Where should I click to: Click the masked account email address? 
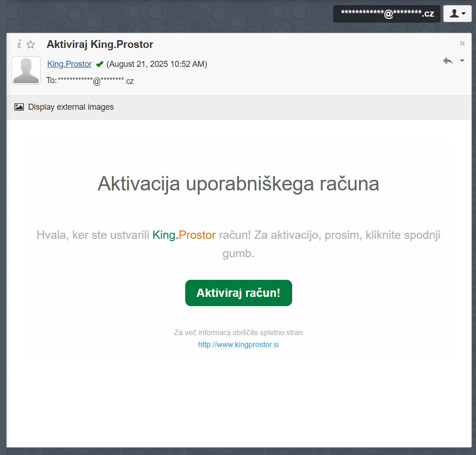click(x=387, y=14)
